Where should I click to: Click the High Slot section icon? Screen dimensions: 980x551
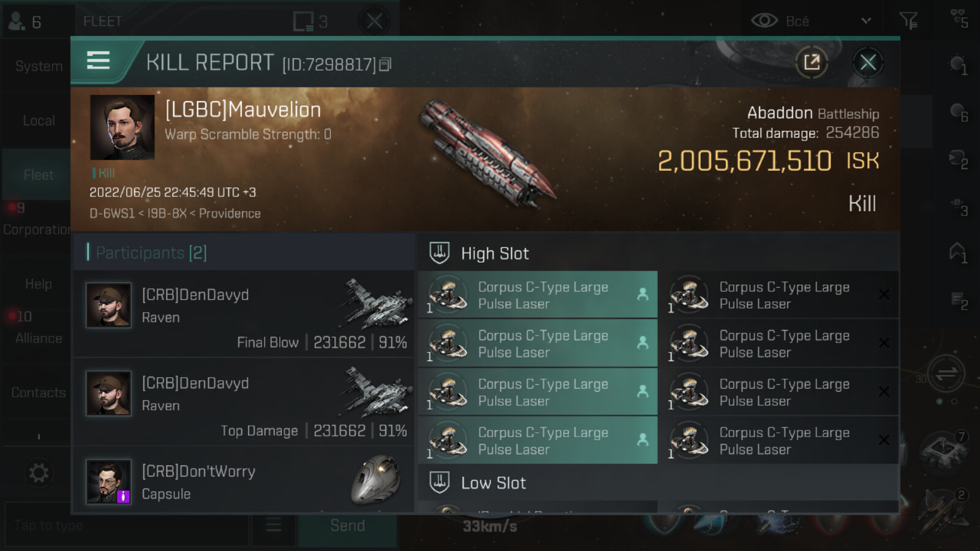[x=439, y=253]
